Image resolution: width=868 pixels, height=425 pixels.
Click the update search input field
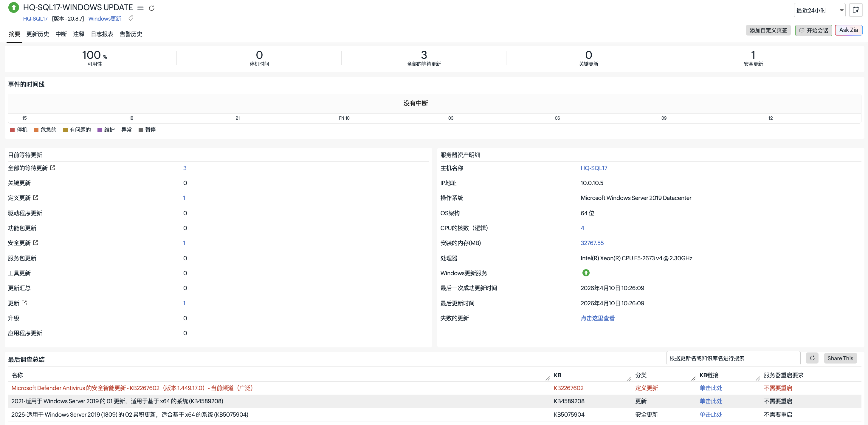click(733, 358)
